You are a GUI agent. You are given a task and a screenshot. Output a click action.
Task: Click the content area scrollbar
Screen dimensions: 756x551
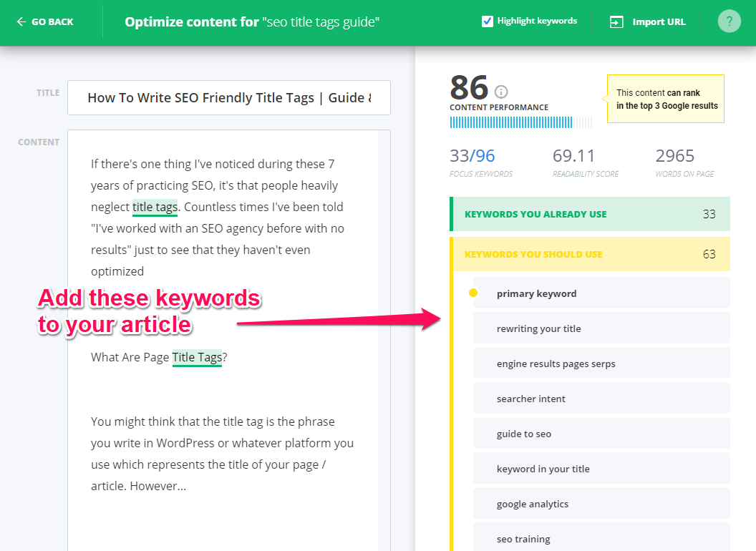point(384,215)
